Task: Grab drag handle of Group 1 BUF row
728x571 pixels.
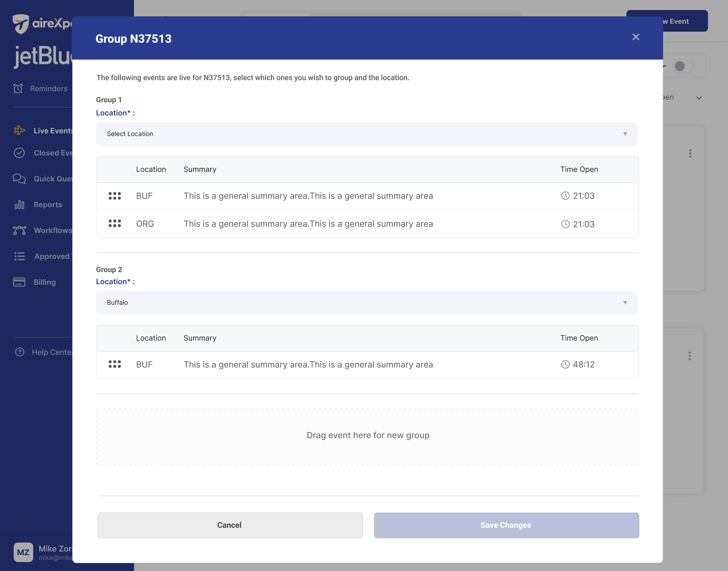Action: click(x=115, y=196)
